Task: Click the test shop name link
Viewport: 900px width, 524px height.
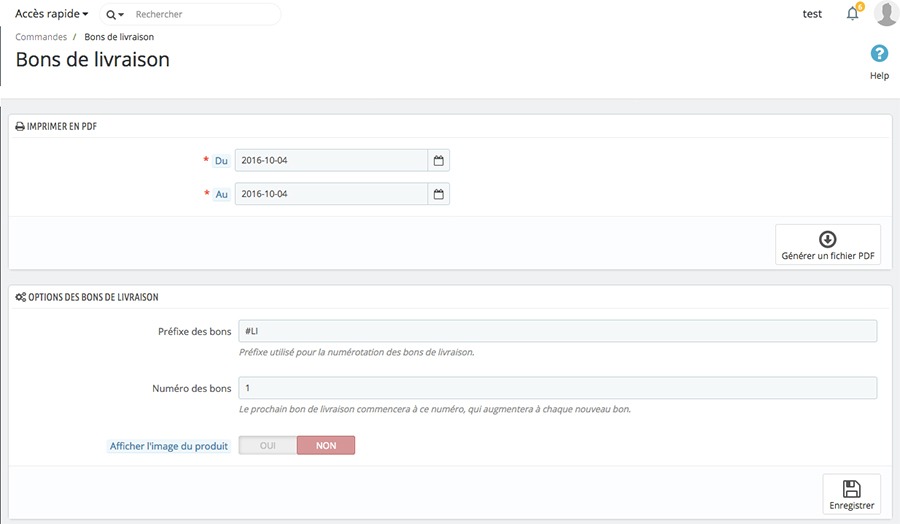Action: (x=812, y=14)
